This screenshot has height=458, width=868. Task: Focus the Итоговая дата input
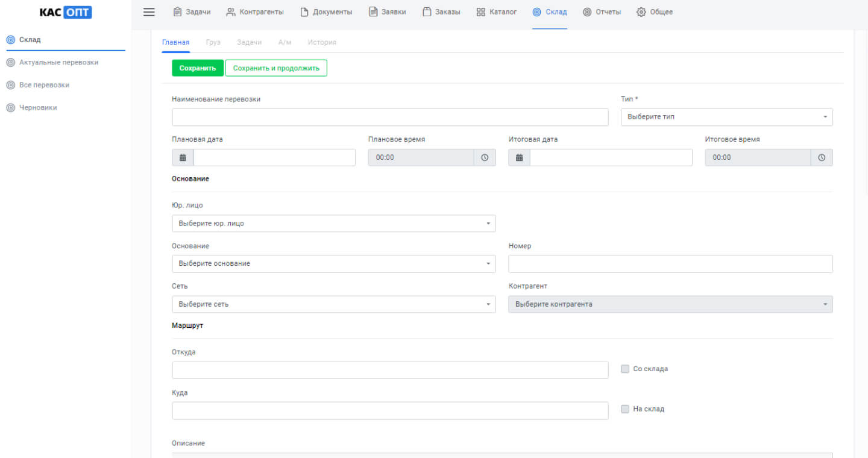[611, 157]
